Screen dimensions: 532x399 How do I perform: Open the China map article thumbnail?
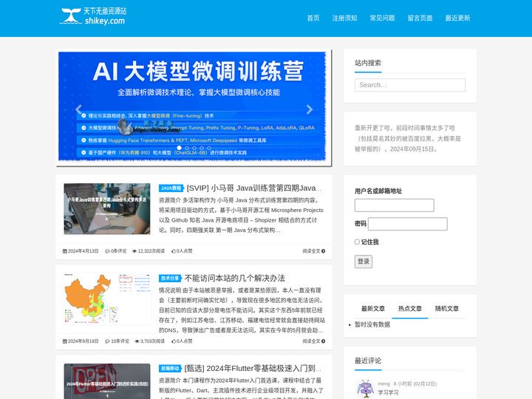(x=107, y=299)
